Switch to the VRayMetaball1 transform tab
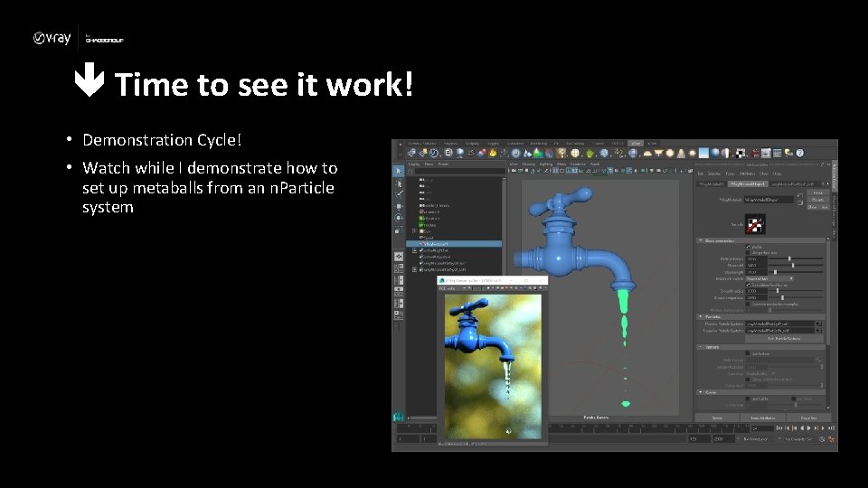Screen dimensions: 868x488 (x=712, y=183)
